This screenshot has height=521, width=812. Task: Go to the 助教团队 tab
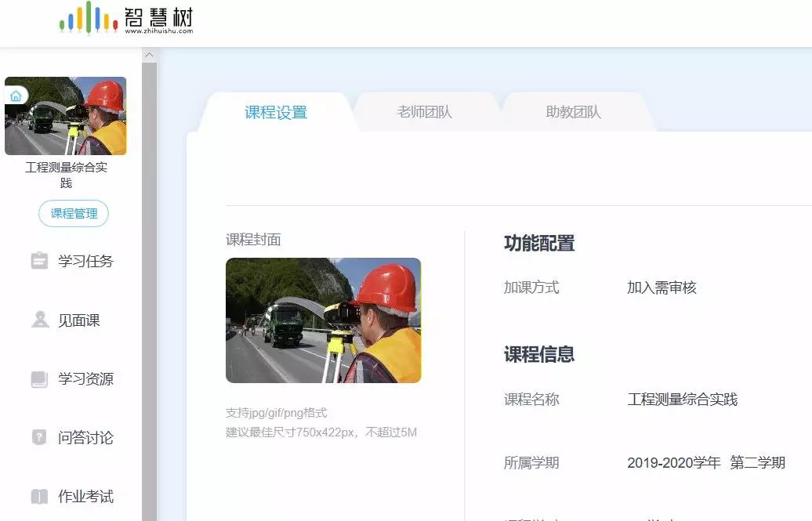pos(574,112)
